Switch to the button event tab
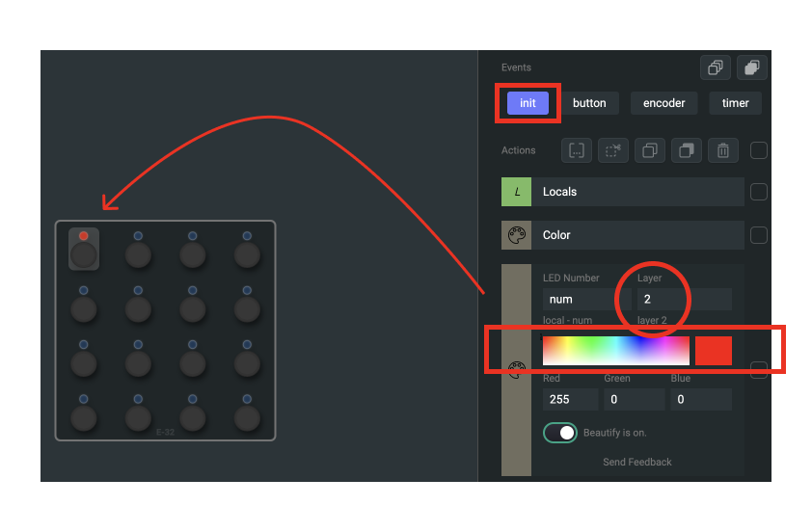Image resolution: width=812 pixels, height=532 pixels. (x=589, y=103)
